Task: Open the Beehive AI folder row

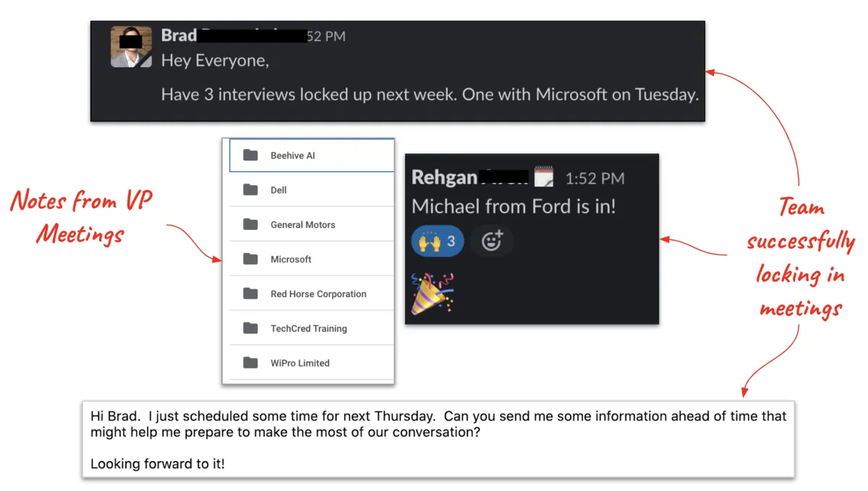Action: [312, 155]
